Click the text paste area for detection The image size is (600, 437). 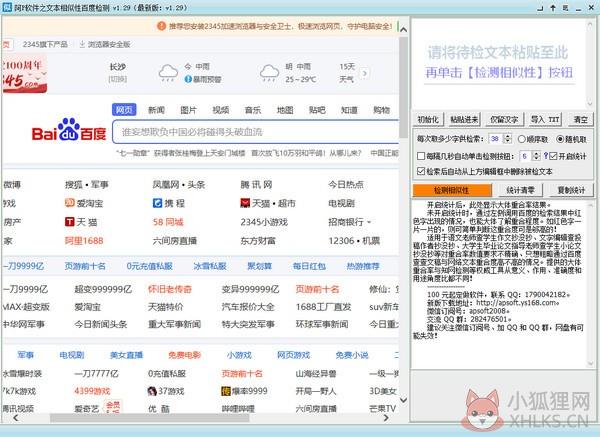pos(499,63)
